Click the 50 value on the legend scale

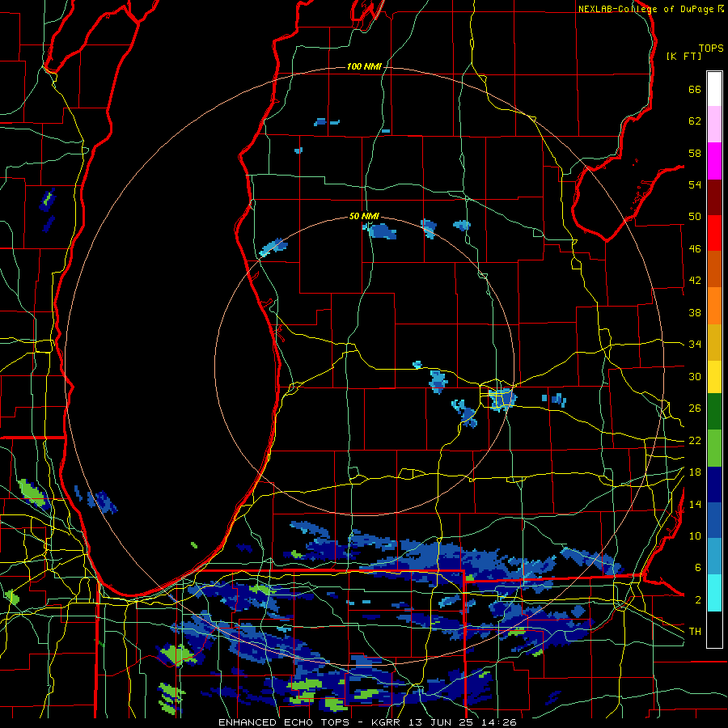coord(695,217)
